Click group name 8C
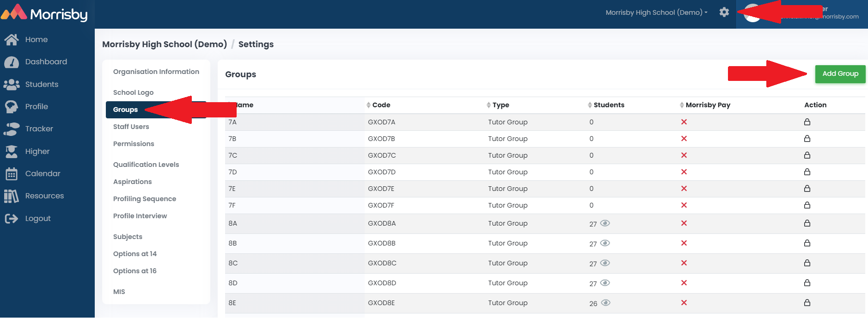The height and width of the screenshot is (319, 868). coord(233,263)
